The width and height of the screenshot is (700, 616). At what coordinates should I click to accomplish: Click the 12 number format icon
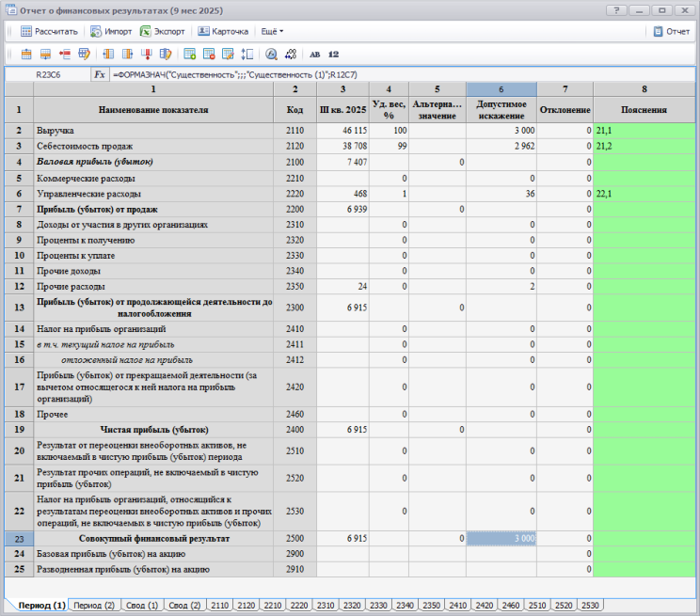click(x=333, y=55)
